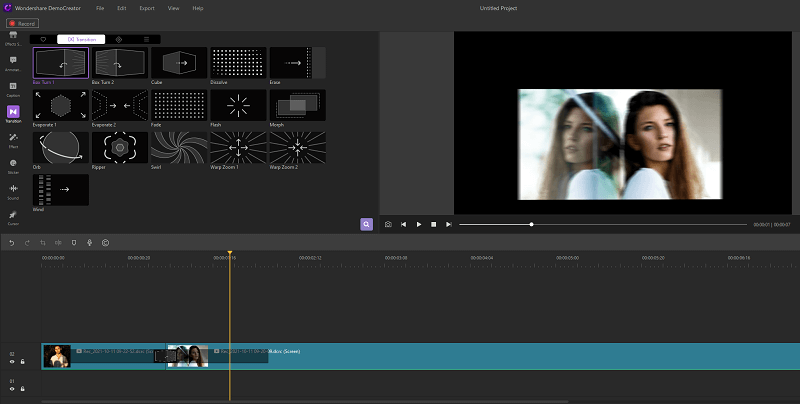Choose the Dissolve transition

click(x=238, y=63)
